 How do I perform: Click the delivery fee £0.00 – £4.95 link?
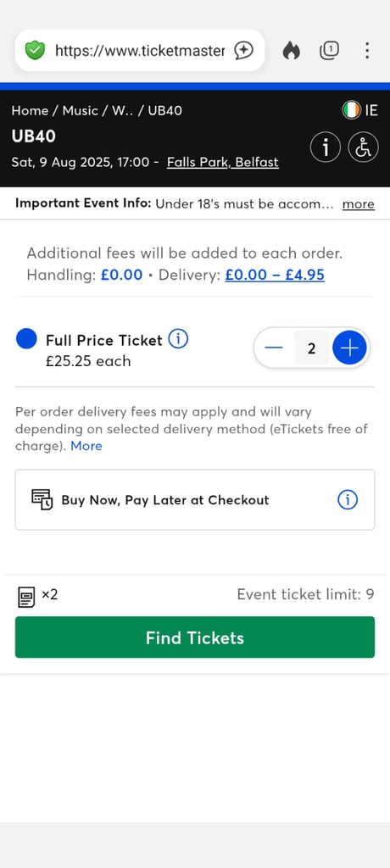pos(275,275)
